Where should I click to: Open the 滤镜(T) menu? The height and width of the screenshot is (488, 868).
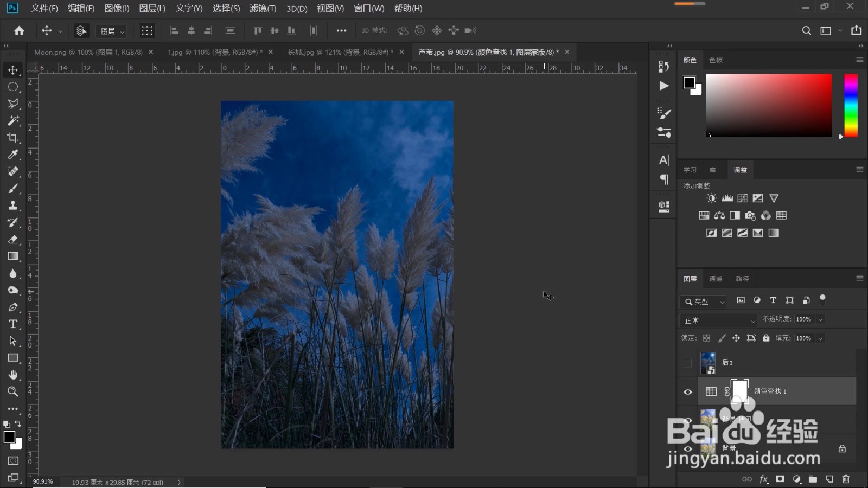[263, 9]
